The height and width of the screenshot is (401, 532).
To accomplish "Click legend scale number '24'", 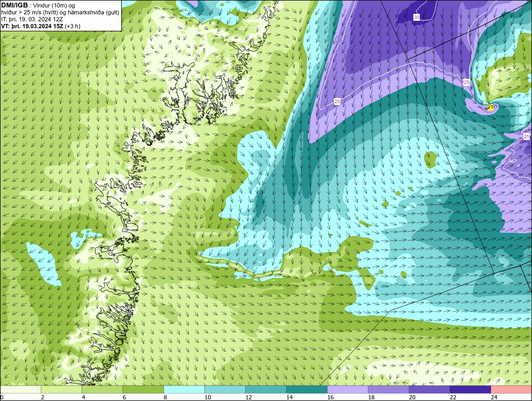I will (x=494, y=397).
